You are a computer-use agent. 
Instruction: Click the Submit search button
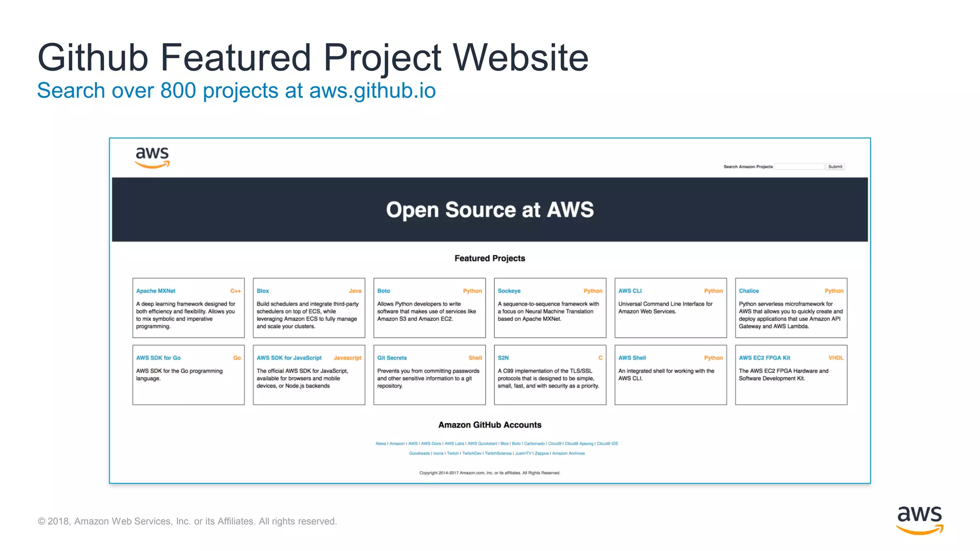(835, 166)
